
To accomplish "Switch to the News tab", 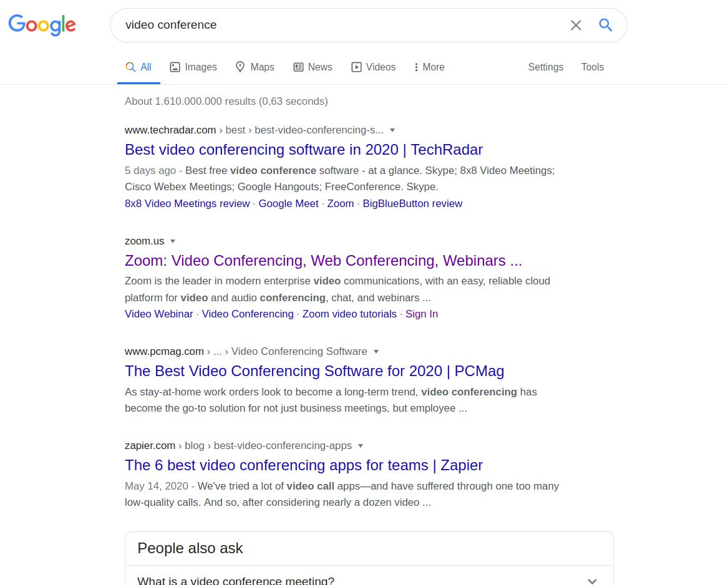I will pos(313,67).
